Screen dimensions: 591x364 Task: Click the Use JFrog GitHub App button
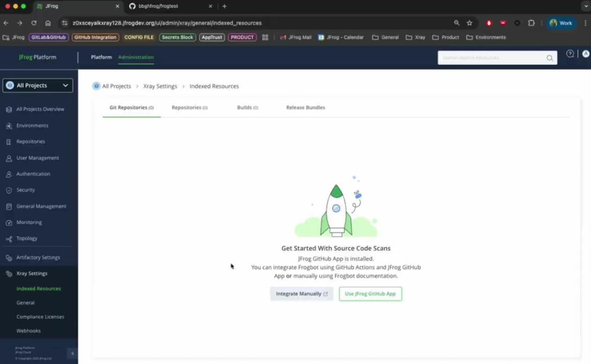(370, 294)
